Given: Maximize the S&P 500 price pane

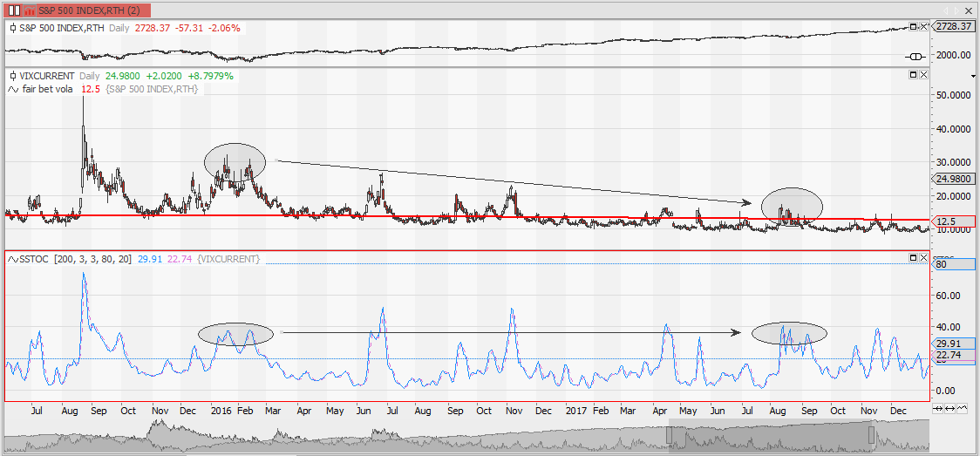Looking at the screenshot, I should 913,27.
